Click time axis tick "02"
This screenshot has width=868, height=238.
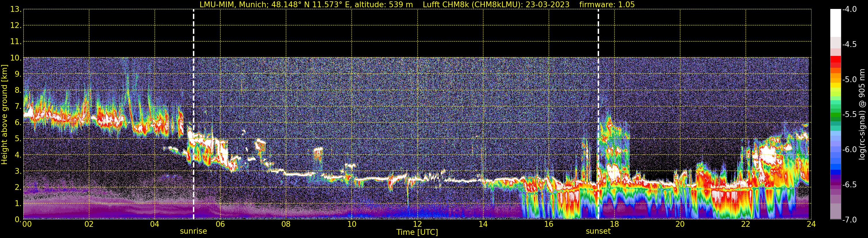[x=89, y=224]
